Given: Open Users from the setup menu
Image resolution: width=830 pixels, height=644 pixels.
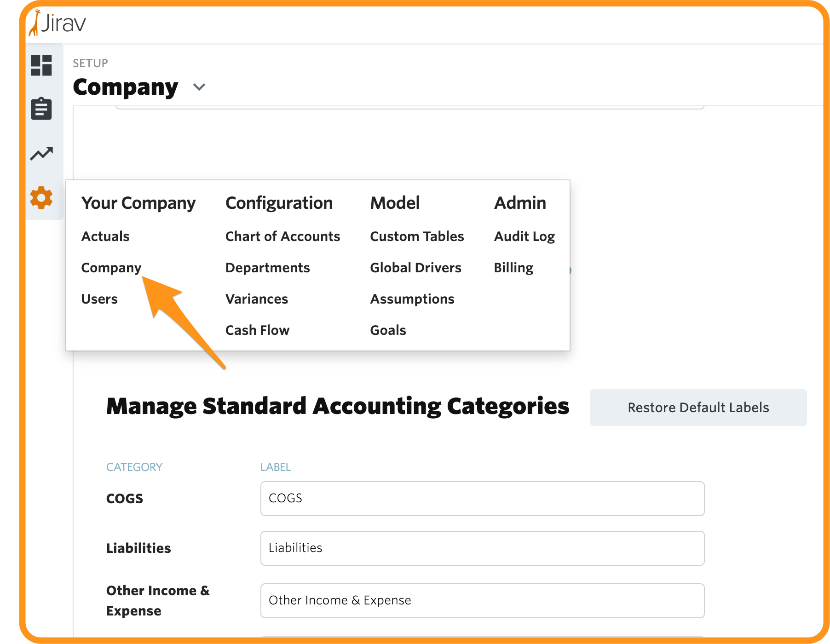Looking at the screenshot, I should (99, 299).
